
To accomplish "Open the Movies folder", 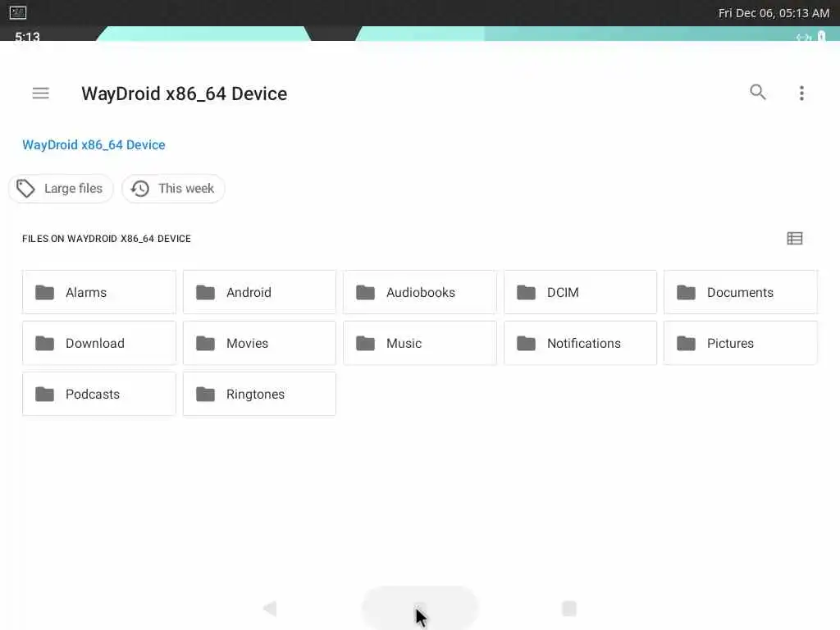I will [x=259, y=343].
